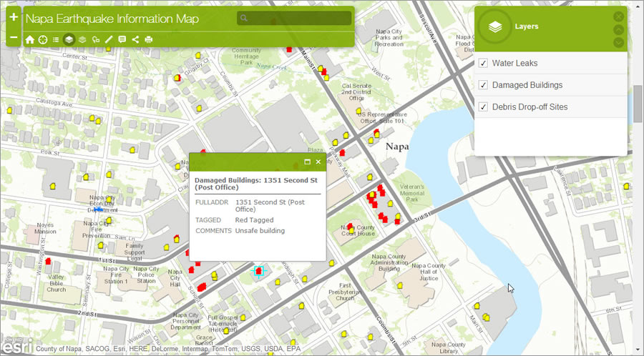Uncheck the Debris Drop-off Sites layer
The image size is (644, 356).
pyautogui.click(x=484, y=107)
